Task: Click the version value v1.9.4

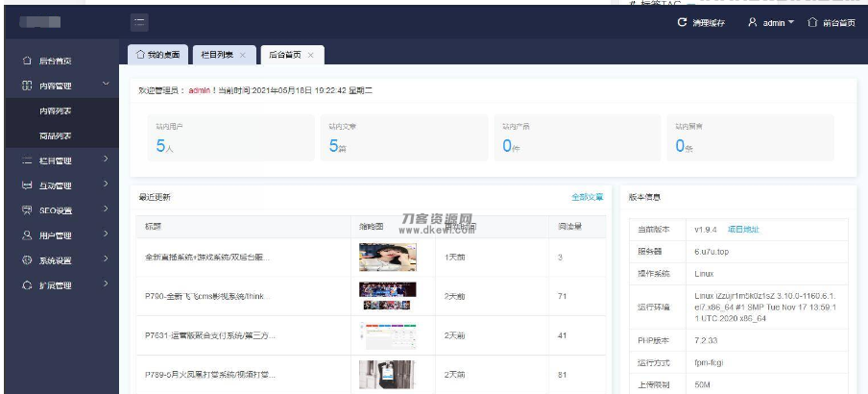Action: tap(706, 230)
